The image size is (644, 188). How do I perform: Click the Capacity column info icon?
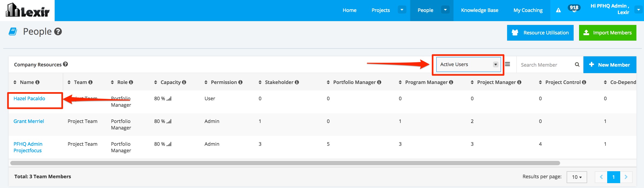click(184, 82)
